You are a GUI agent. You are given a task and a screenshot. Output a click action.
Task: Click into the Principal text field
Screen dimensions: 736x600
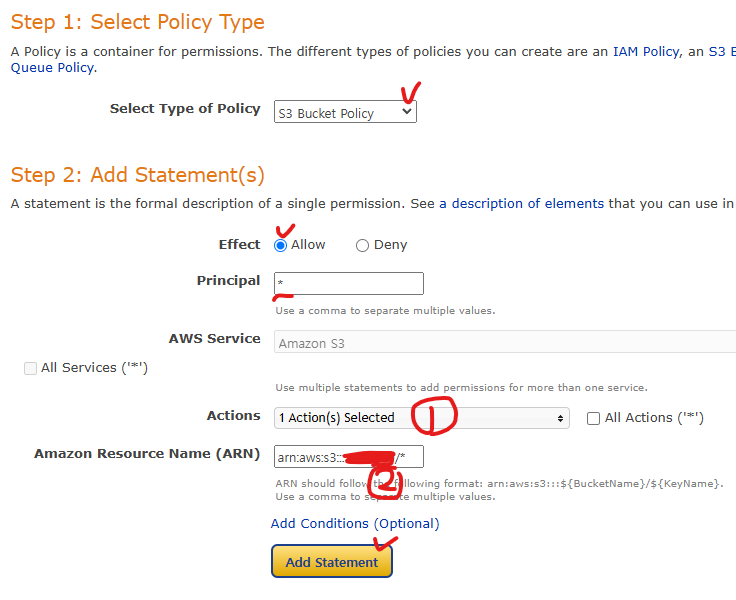point(349,284)
